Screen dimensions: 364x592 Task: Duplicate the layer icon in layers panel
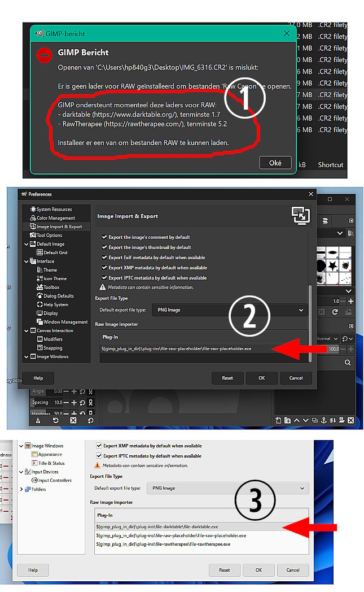click(314, 420)
